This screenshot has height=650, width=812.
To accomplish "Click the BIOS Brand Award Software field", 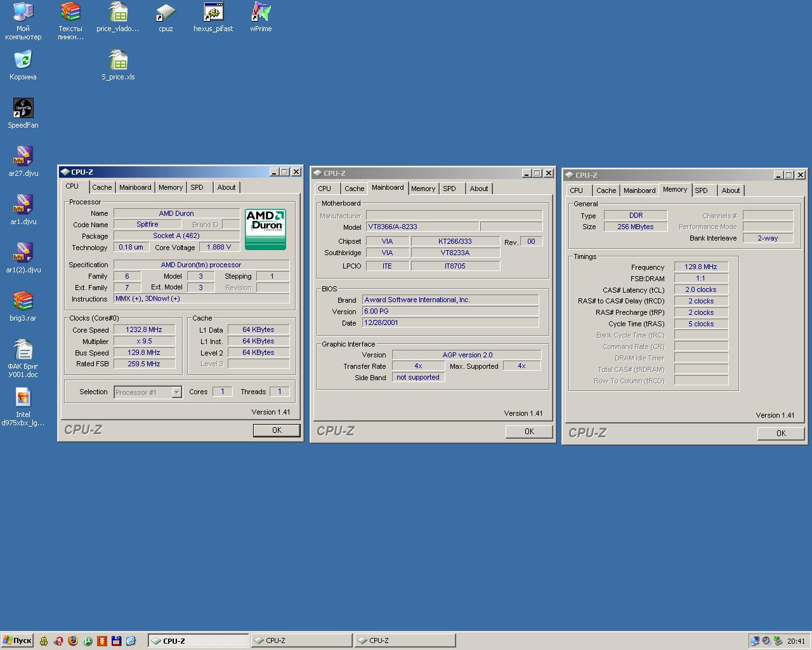I will click(450, 300).
